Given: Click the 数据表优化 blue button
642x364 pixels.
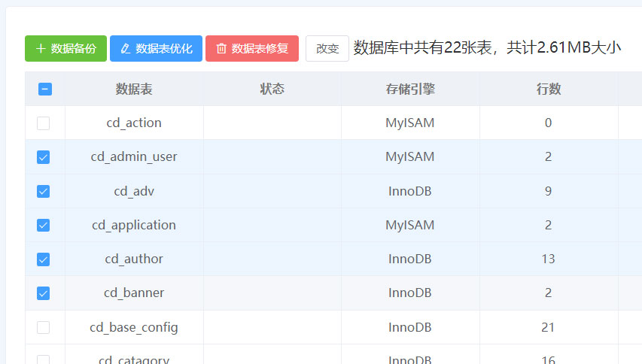Looking at the screenshot, I should 156,49.
